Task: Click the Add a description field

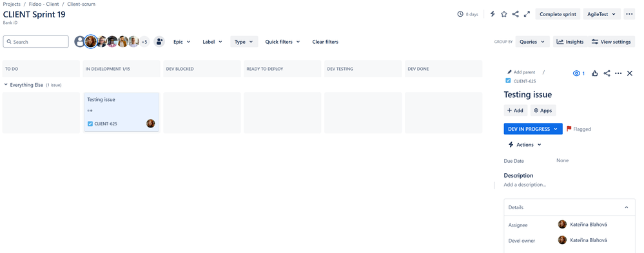Action: coord(525,185)
